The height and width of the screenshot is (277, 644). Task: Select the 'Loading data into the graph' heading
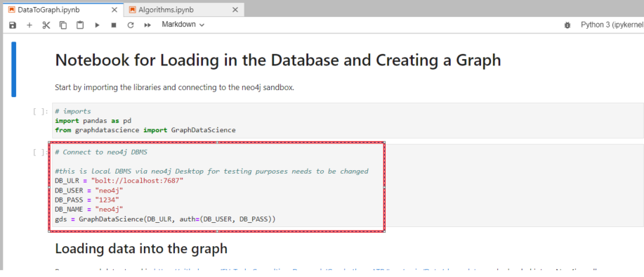[141, 249]
